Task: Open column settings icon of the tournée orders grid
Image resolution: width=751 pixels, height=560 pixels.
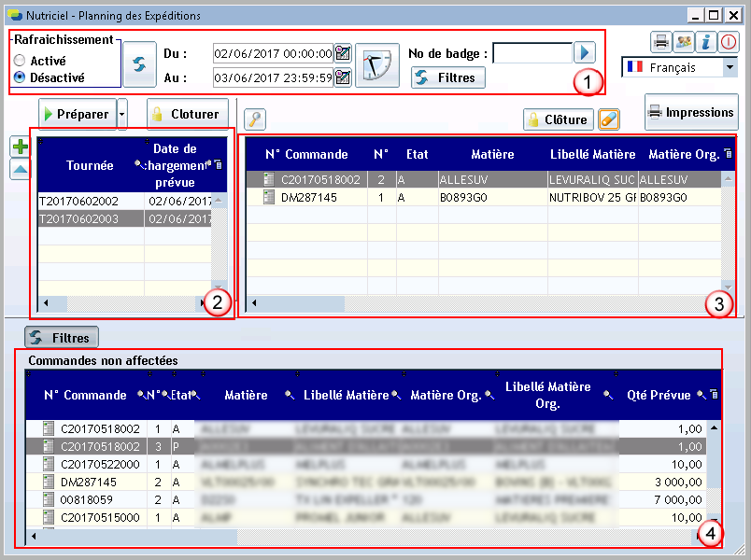Action: [728, 154]
